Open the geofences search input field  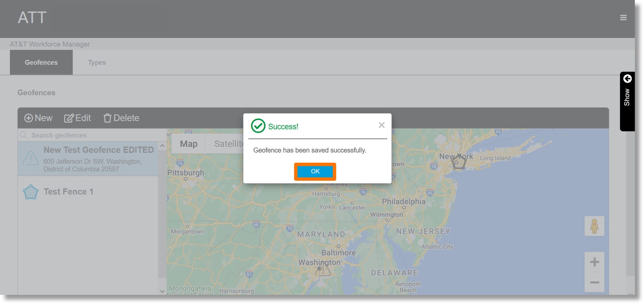88,134
